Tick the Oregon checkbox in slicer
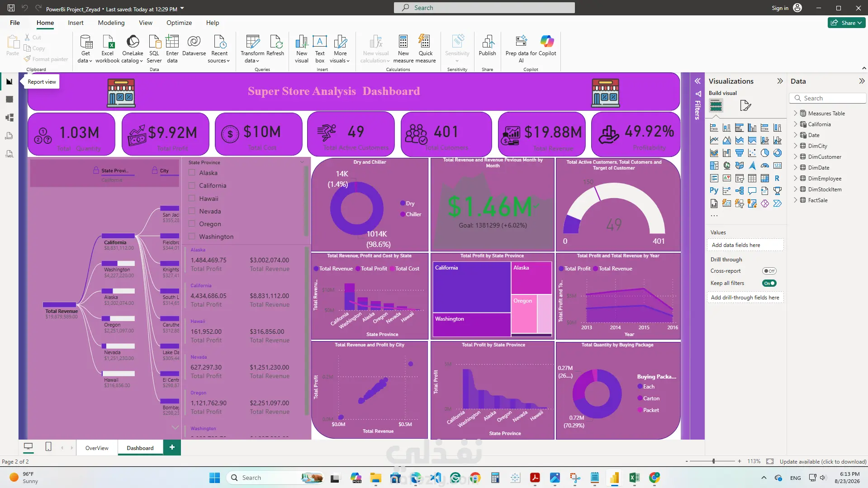The image size is (868, 488). [192, 224]
